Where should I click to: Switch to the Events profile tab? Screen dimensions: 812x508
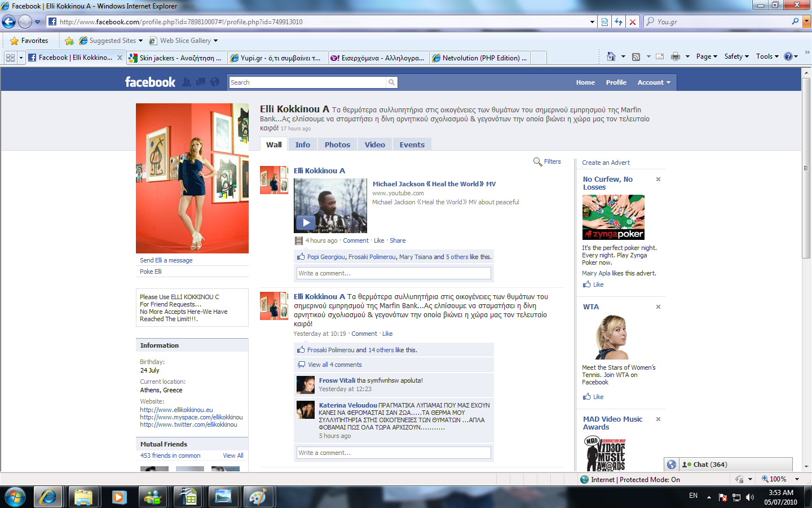412,144
